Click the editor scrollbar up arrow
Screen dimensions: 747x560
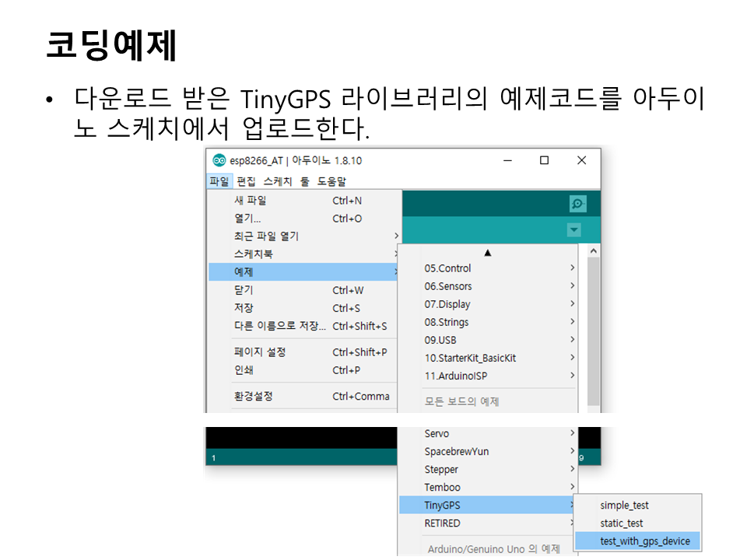pyautogui.click(x=593, y=251)
